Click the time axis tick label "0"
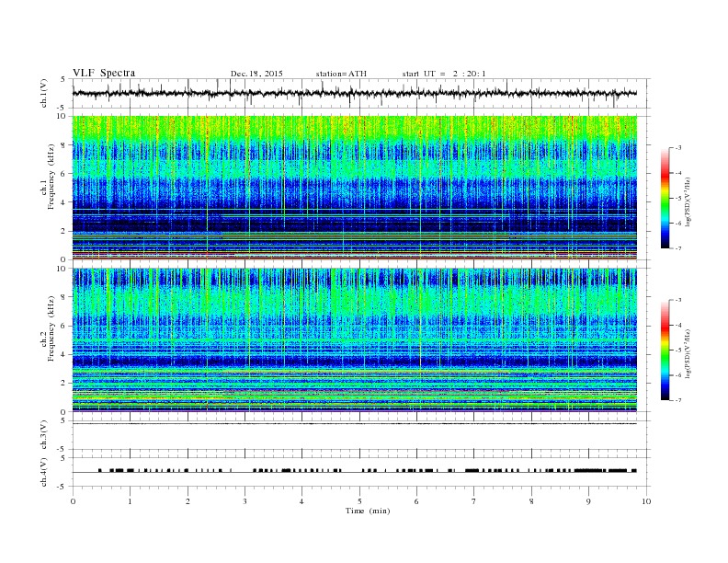728x563 pixels. (73, 501)
